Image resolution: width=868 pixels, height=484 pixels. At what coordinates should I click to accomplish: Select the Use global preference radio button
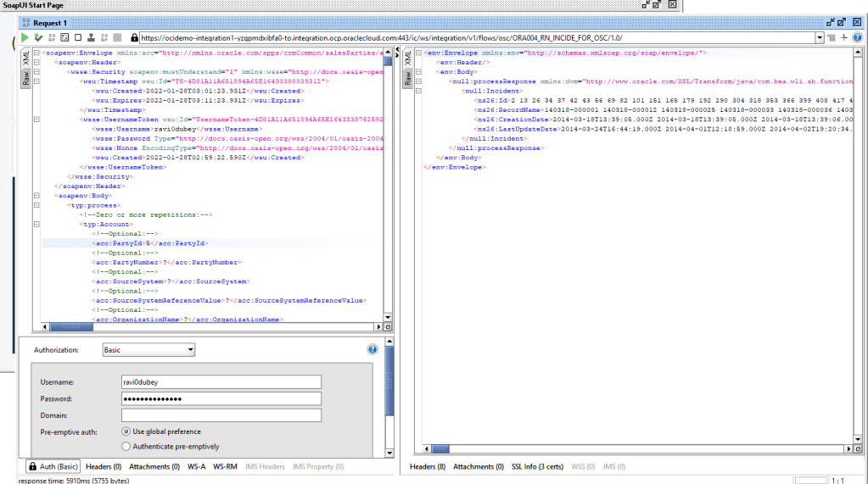tap(127, 431)
